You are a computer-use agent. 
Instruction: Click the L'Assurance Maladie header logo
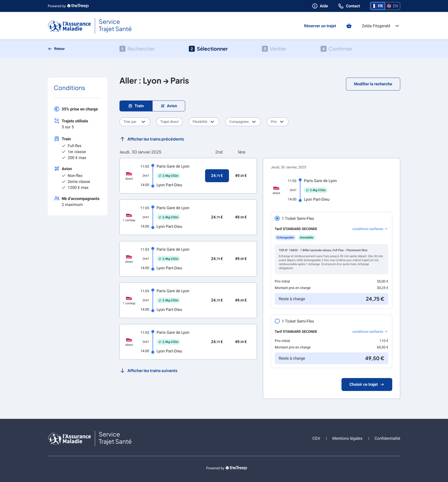click(69, 26)
